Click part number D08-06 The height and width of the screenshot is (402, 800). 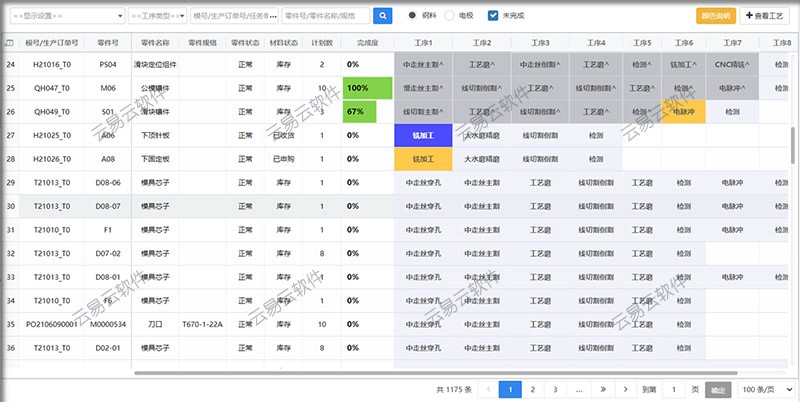tap(108, 183)
